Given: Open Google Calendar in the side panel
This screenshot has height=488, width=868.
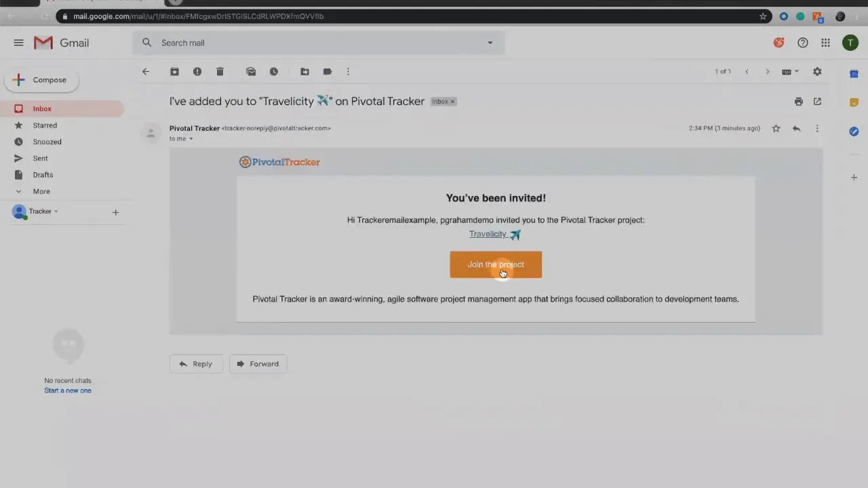Looking at the screenshot, I should tap(854, 73).
